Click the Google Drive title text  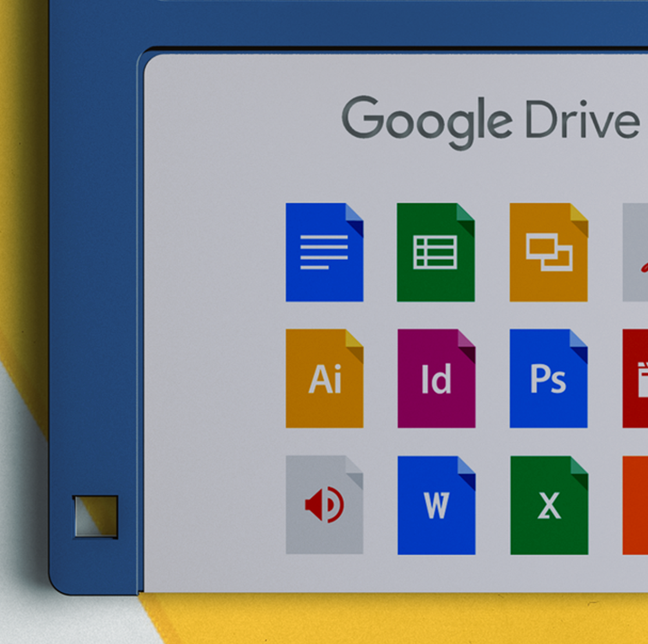(491, 121)
